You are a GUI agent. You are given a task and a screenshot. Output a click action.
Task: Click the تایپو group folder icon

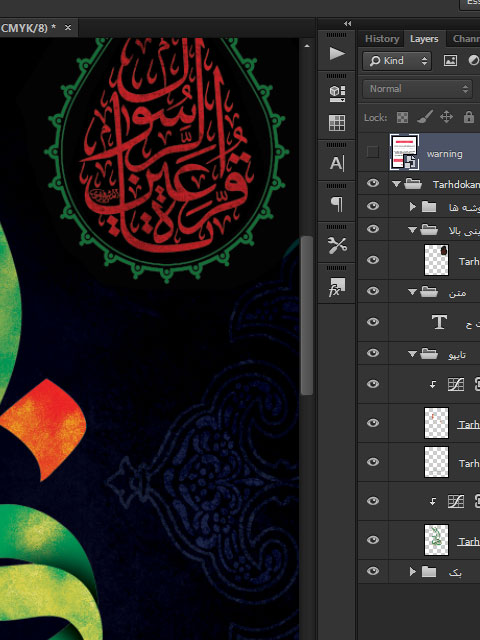429,353
